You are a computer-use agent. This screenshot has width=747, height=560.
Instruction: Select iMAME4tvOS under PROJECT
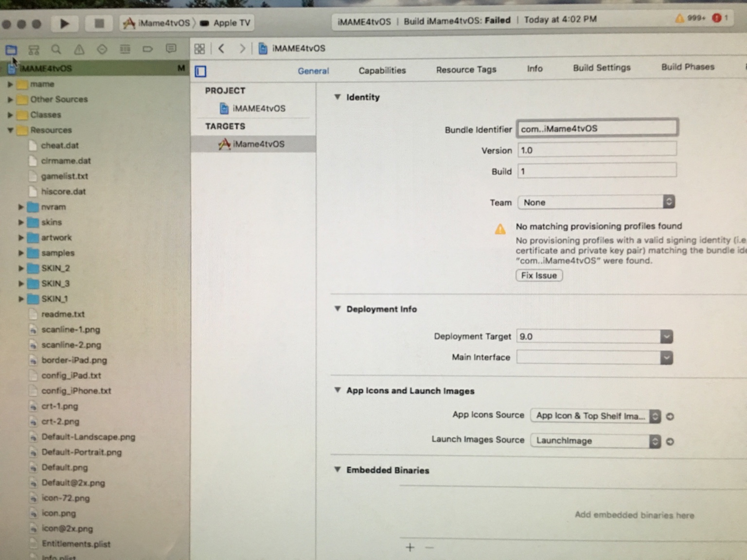pyautogui.click(x=253, y=108)
